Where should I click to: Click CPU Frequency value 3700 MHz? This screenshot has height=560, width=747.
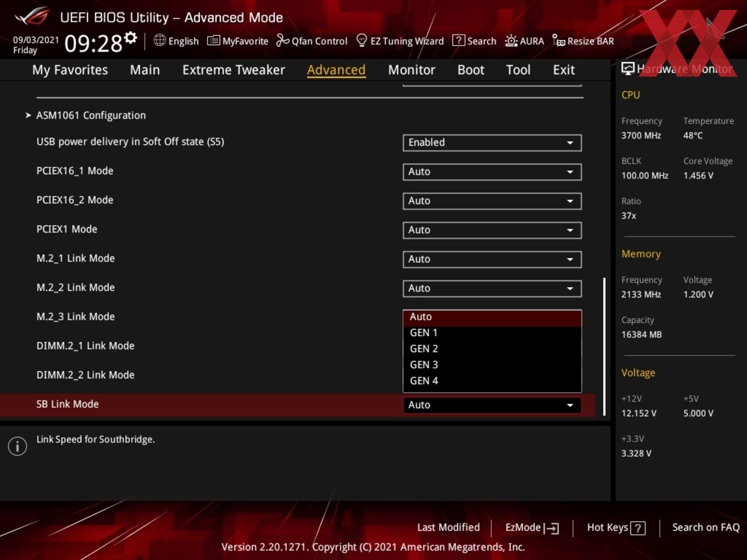pyautogui.click(x=641, y=136)
